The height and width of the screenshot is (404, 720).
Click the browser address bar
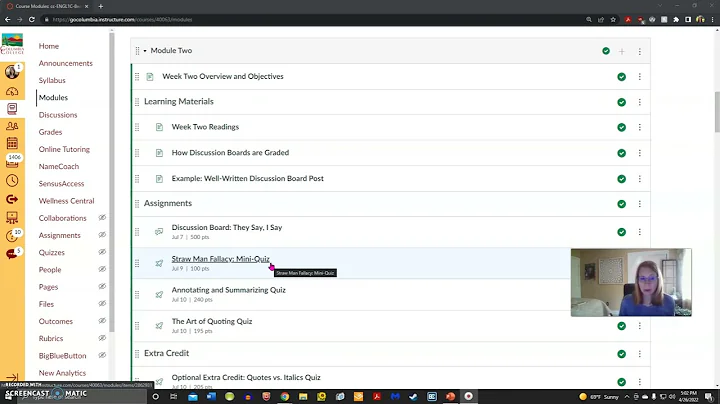[x=312, y=20]
